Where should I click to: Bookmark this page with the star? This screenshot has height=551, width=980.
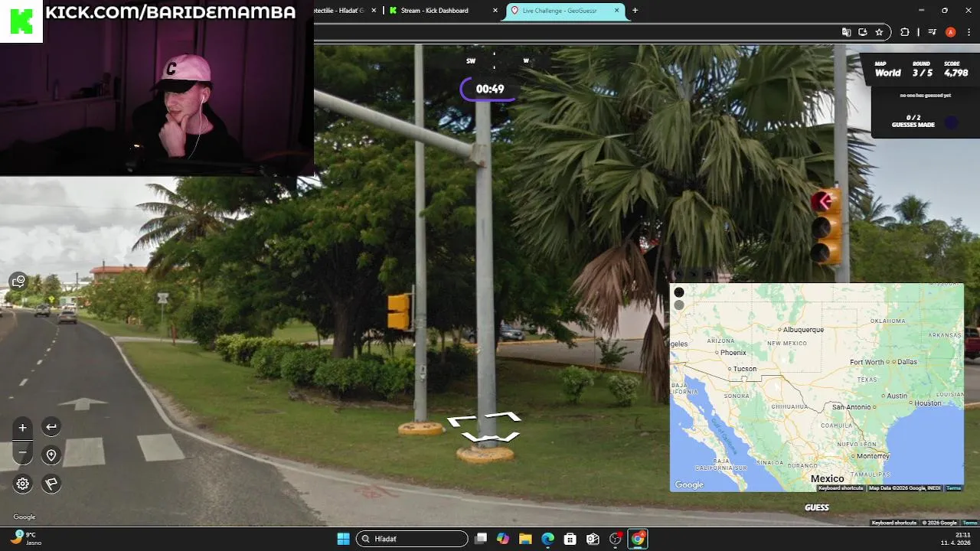(879, 32)
